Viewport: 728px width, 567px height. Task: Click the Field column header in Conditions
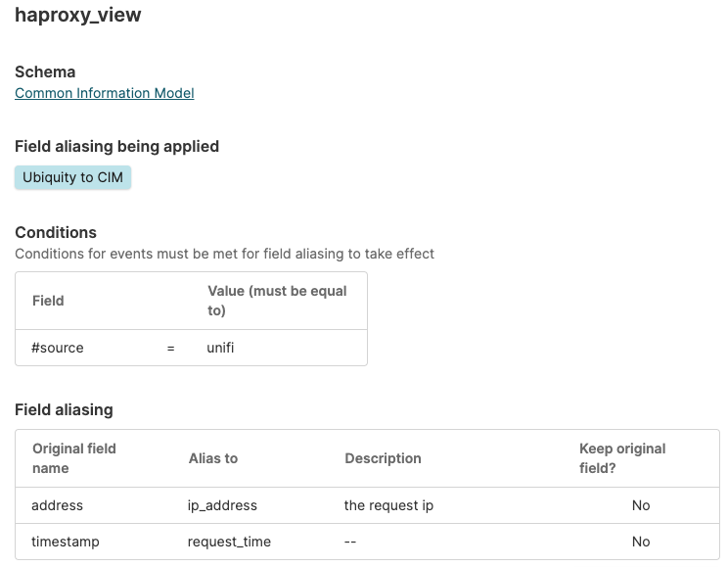48,301
